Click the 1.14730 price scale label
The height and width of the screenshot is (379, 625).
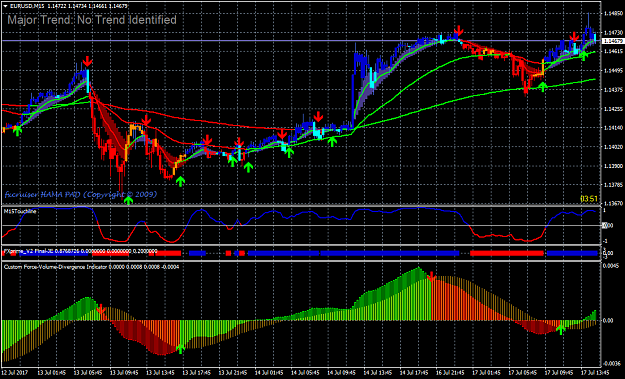click(613, 33)
